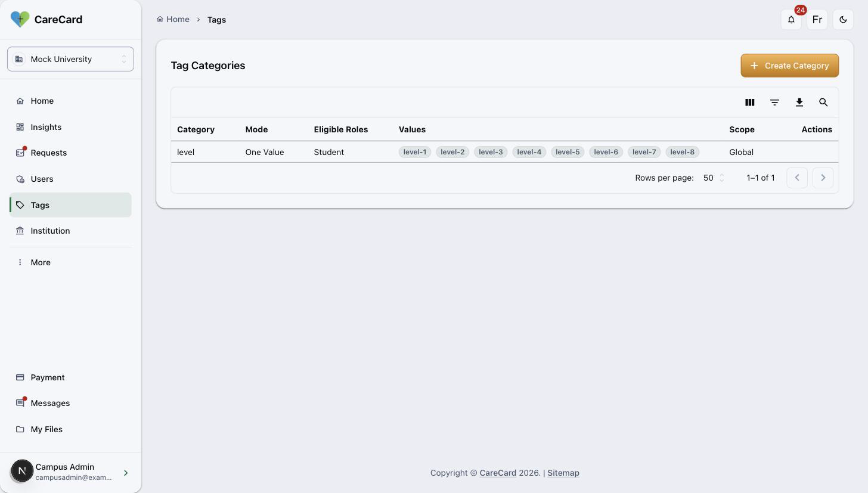
Task: Open table search magnifier icon
Action: [823, 103]
